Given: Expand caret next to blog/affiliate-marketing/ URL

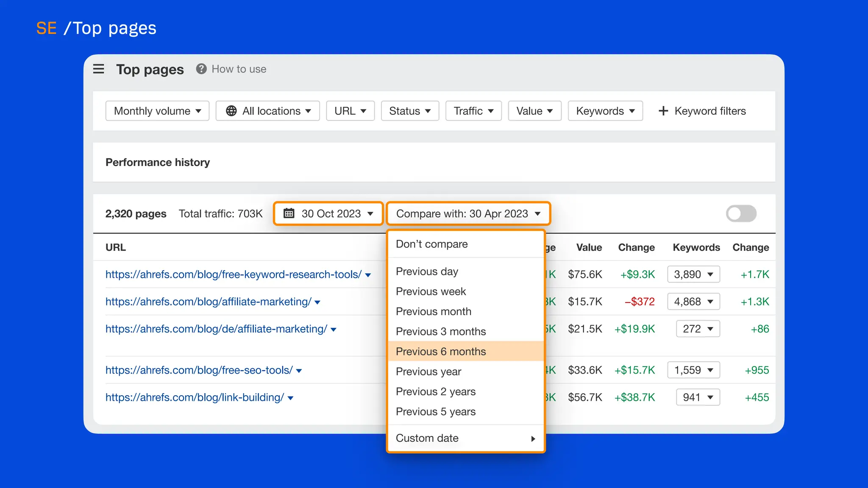Looking at the screenshot, I should 317,302.
